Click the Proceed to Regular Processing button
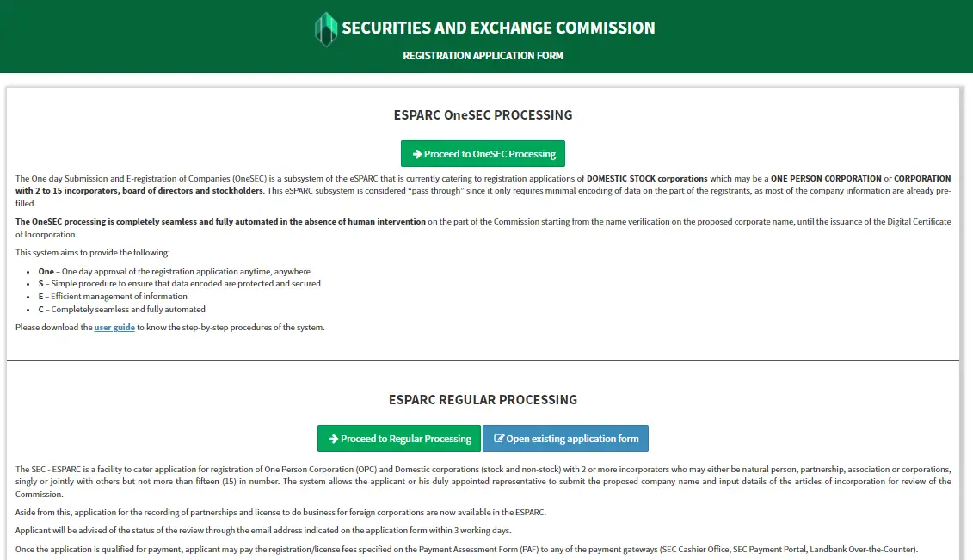 (398, 438)
